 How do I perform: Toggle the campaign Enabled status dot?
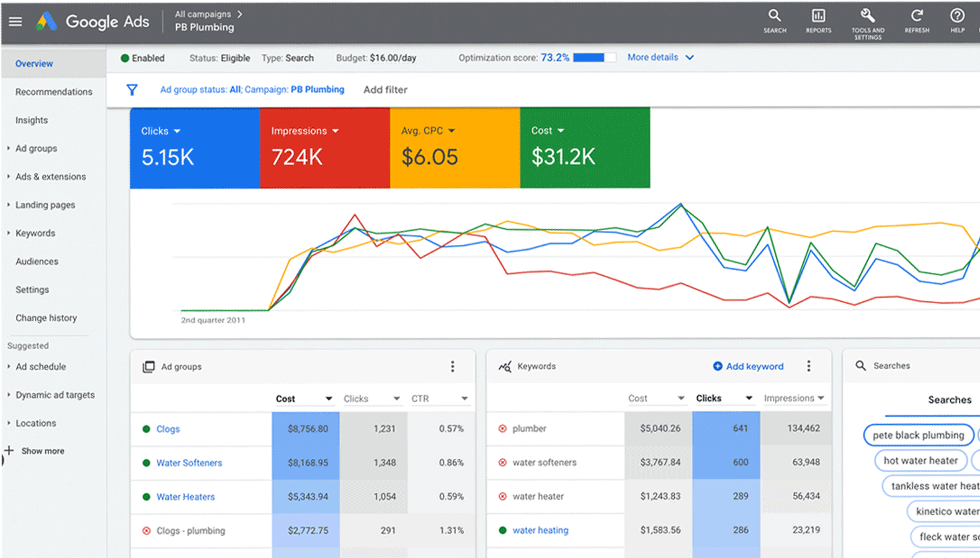click(x=125, y=58)
